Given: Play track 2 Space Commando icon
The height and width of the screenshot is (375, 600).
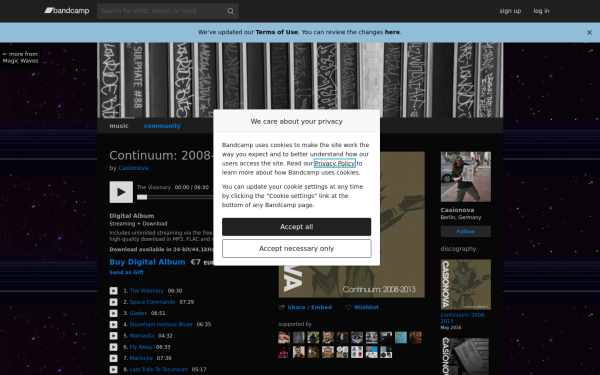Looking at the screenshot, I should point(114,302).
